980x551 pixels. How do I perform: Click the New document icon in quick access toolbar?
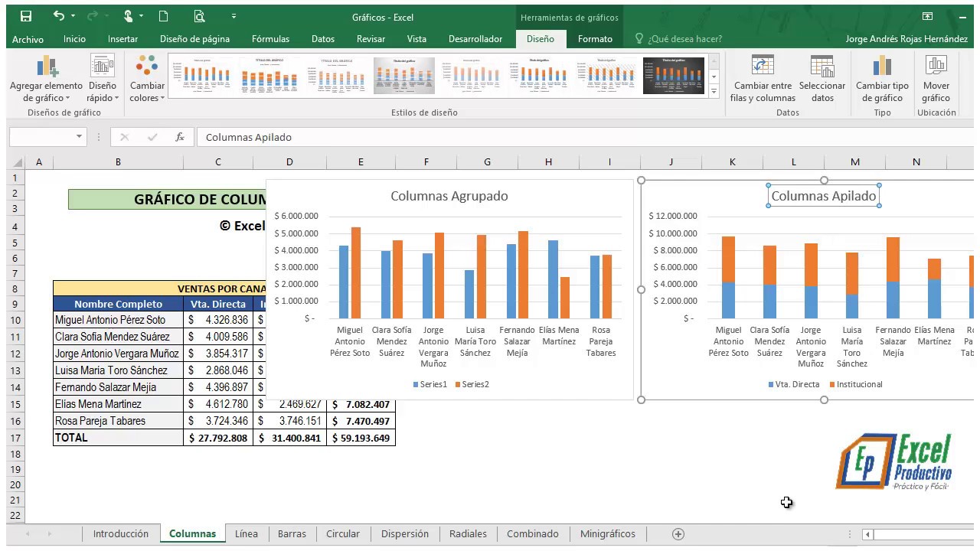pos(163,16)
